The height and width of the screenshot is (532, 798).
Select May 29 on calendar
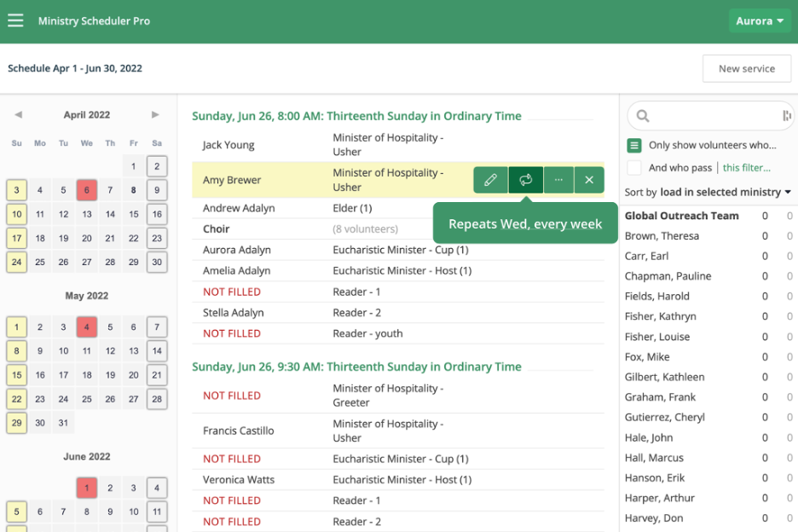[16, 423]
